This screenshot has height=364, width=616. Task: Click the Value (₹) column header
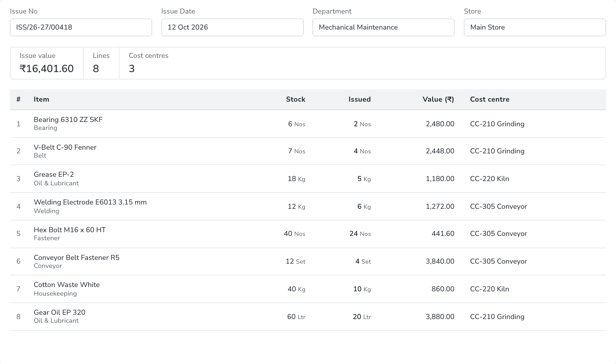click(438, 99)
